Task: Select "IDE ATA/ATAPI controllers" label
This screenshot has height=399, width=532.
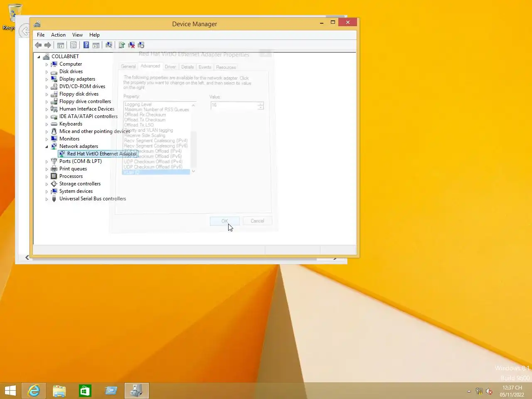Action: (89, 116)
